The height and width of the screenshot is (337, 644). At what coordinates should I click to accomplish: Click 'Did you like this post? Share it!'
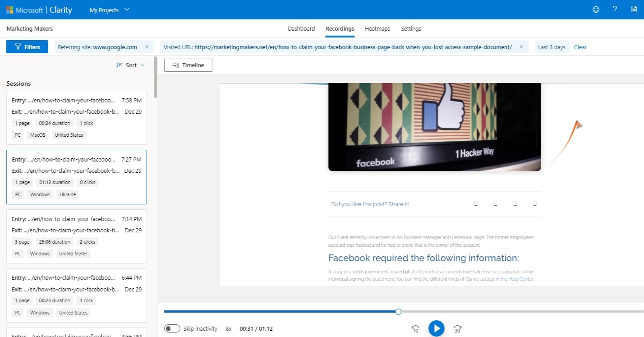[370, 204]
